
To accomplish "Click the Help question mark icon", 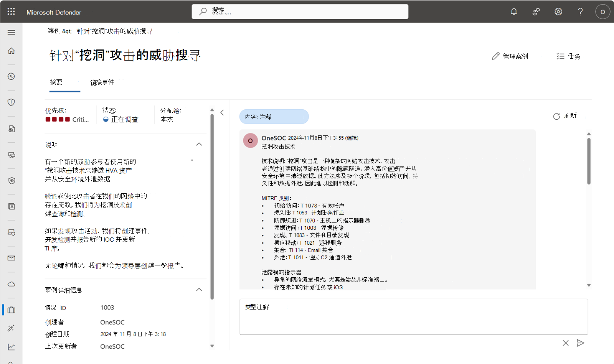I will [x=580, y=12].
